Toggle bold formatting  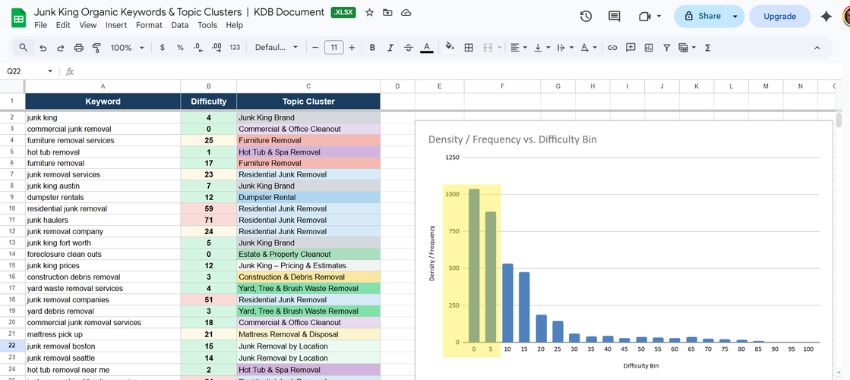[372, 48]
